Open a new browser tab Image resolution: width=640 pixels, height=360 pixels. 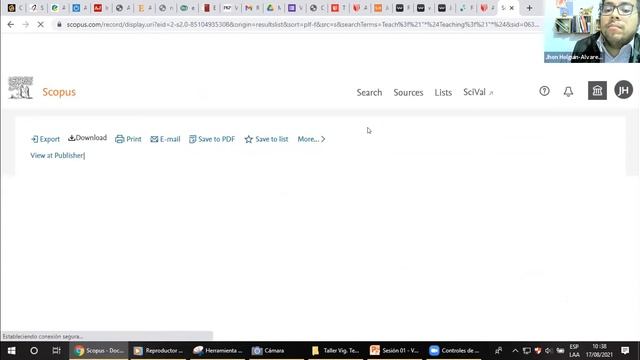pyautogui.click(x=529, y=8)
